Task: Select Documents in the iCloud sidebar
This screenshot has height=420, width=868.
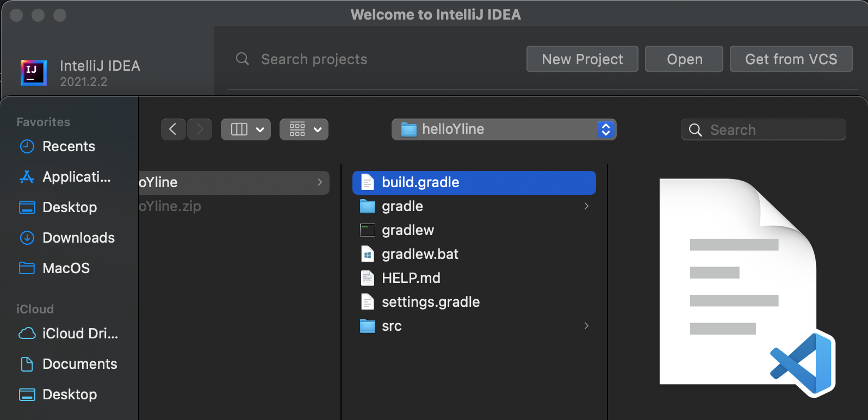Action: (x=79, y=364)
